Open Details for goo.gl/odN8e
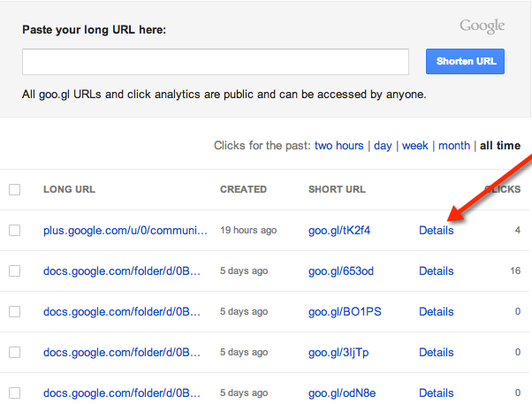Screen dimensions: 532x404 [437, 393]
